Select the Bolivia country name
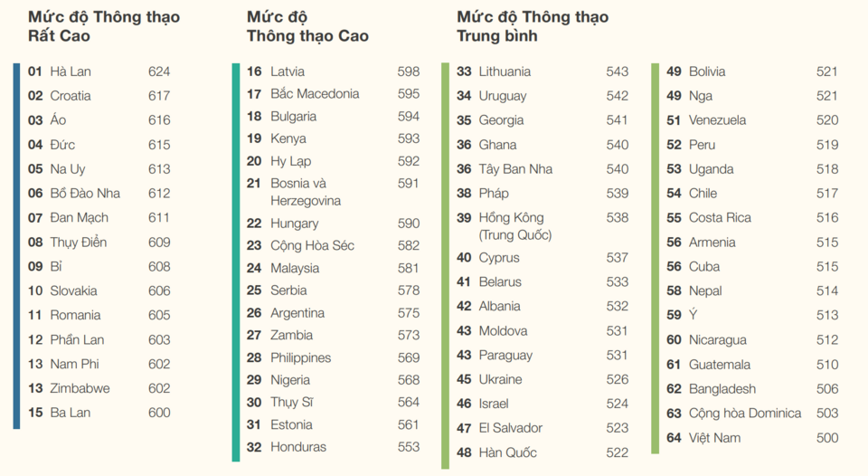 [707, 71]
